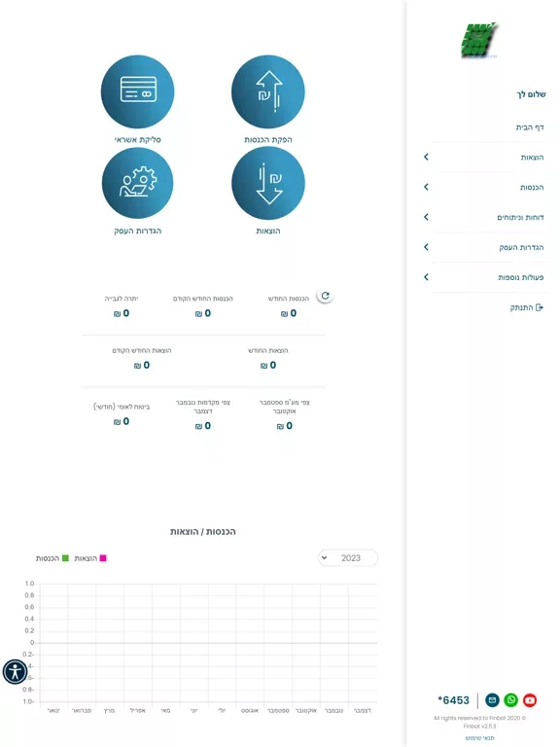Click the green company logo
Image resolution: width=560 pixels, height=747 pixels.
[479, 40]
